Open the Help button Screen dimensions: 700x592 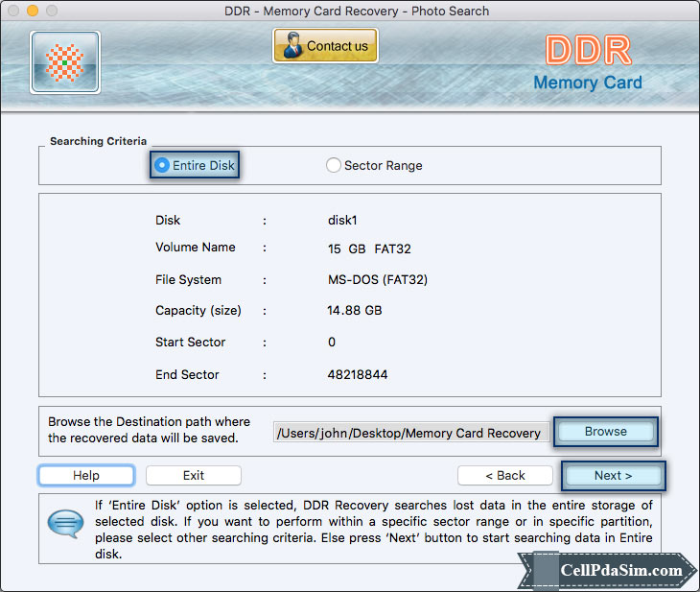click(x=86, y=475)
